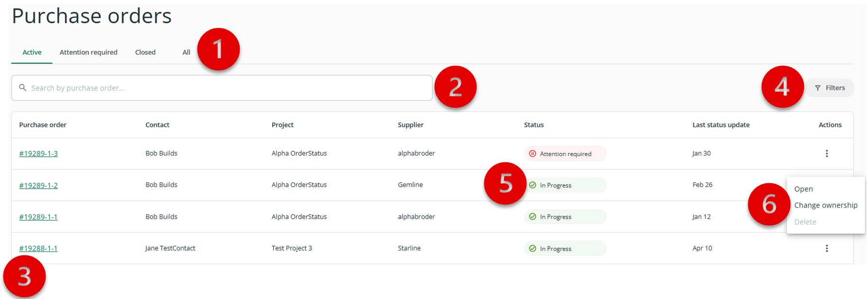
Task: Switch to the Active tab
Action: point(32,52)
